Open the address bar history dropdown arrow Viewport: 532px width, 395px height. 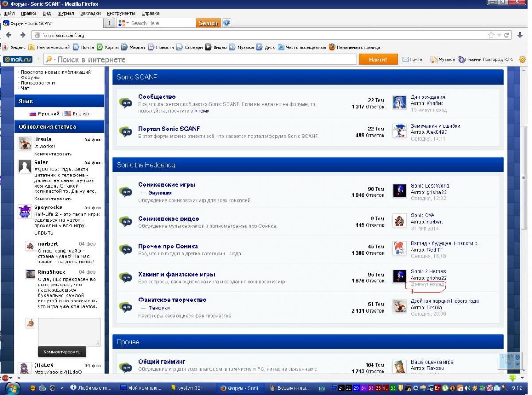(499, 35)
